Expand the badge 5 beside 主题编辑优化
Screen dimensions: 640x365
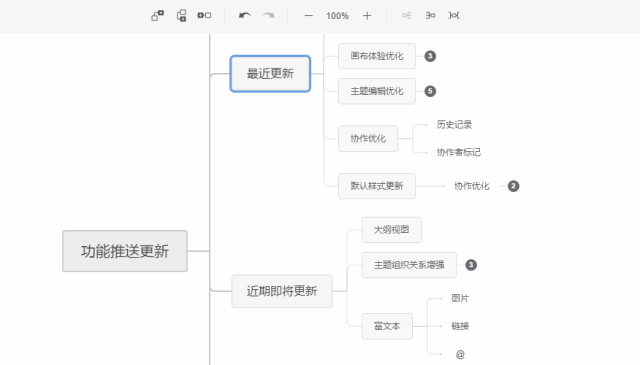430,91
